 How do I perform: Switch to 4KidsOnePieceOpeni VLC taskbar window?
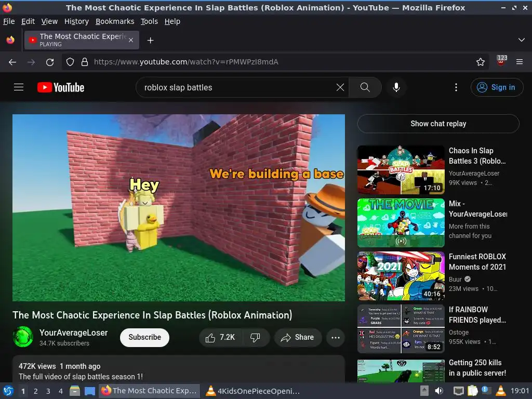point(253,391)
